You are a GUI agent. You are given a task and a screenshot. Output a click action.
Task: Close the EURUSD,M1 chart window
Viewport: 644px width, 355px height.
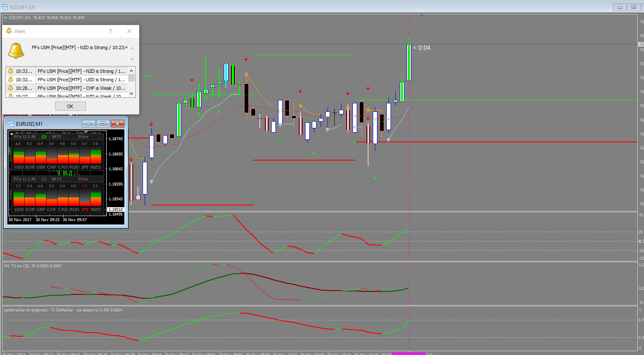pyautogui.click(x=118, y=124)
